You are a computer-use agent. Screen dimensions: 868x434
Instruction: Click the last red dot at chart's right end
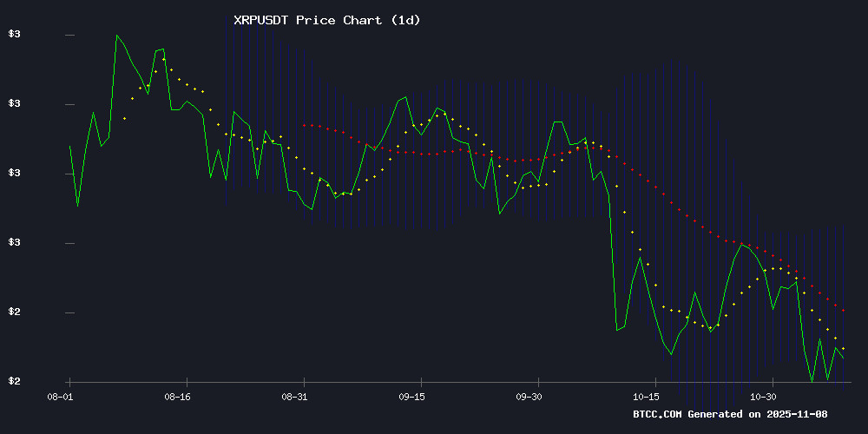click(x=844, y=310)
